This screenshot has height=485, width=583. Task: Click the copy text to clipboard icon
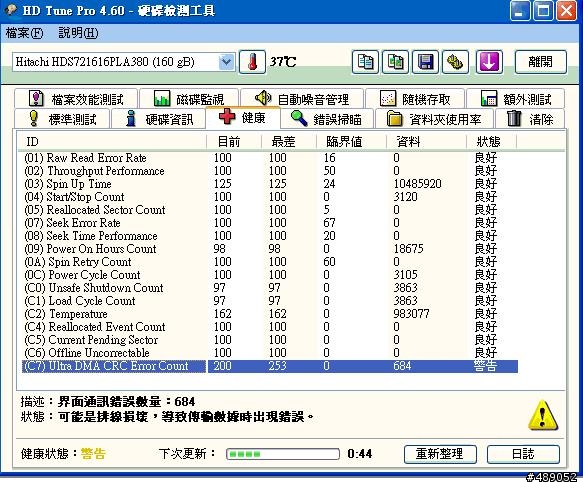[x=365, y=62]
